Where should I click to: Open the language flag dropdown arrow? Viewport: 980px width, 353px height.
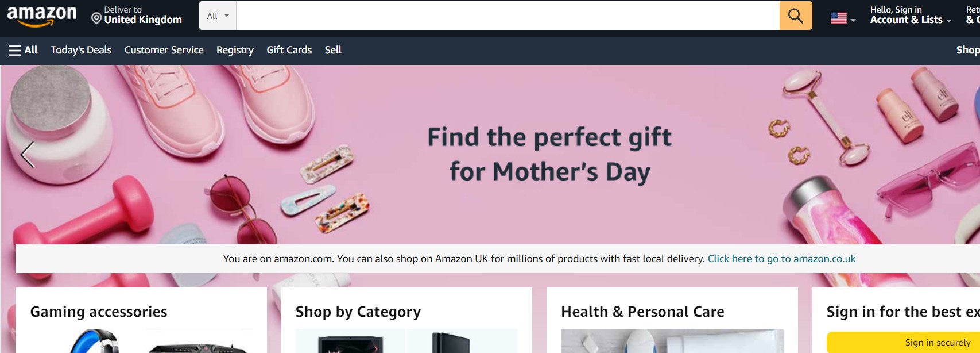point(853,20)
